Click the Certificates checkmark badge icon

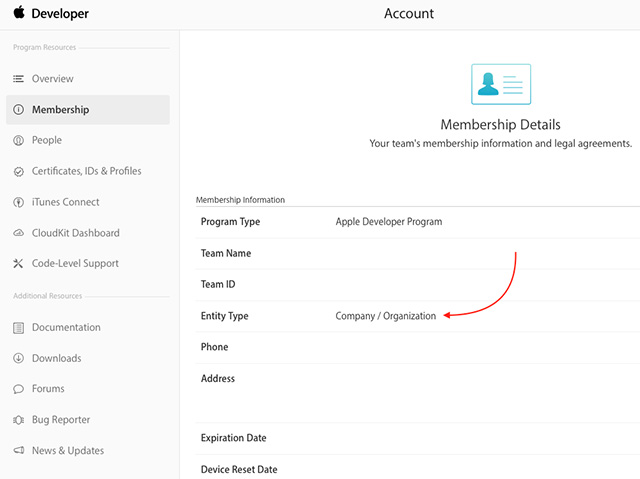pos(18,171)
